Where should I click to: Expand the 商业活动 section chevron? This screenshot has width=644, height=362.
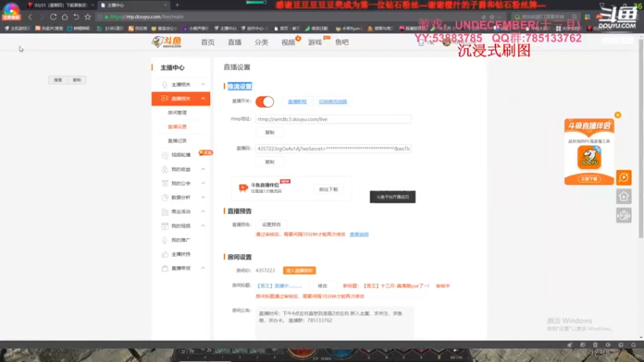coord(203,211)
